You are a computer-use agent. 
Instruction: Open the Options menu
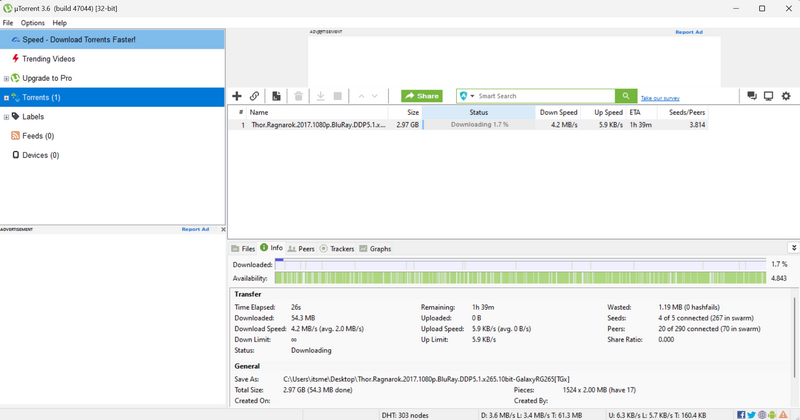(x=33, y=23)
